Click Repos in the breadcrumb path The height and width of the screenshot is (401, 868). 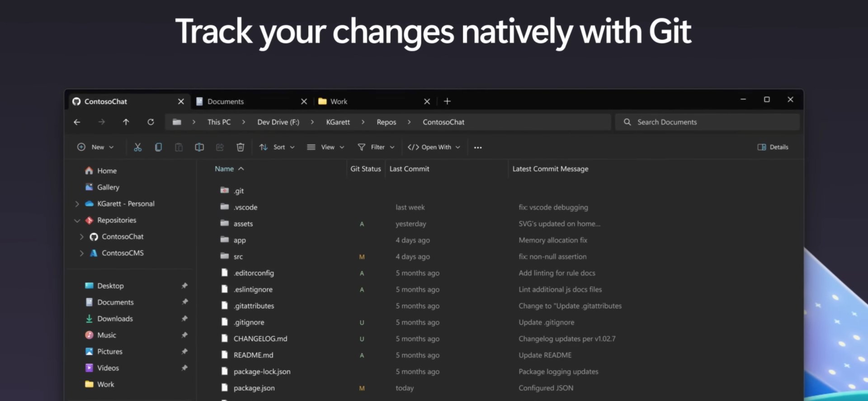pyautogui.click(x=386, y=122)
